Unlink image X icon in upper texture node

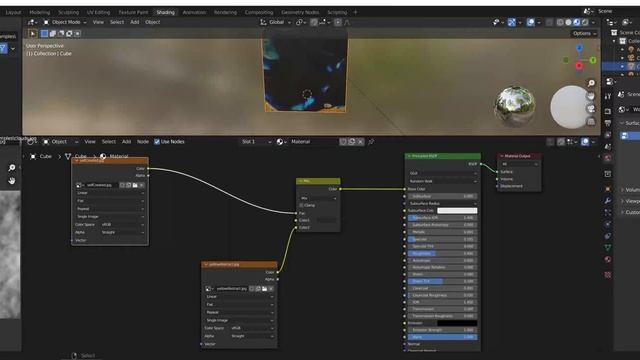click(141, 185)
